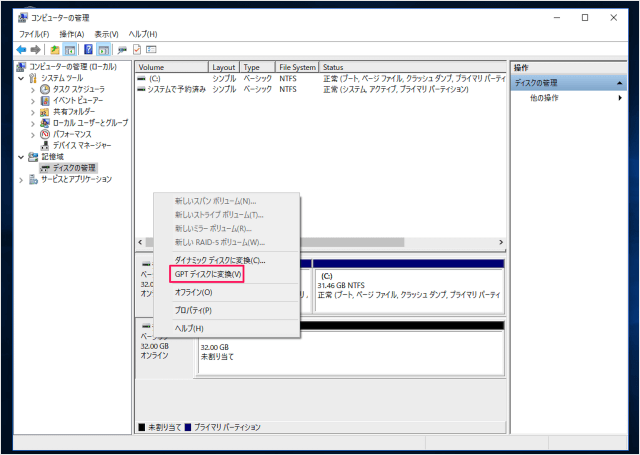The height and width of the screenshot is (455, 640).
Task: Click the blue Help question mark icon
Action: (88, 49)
